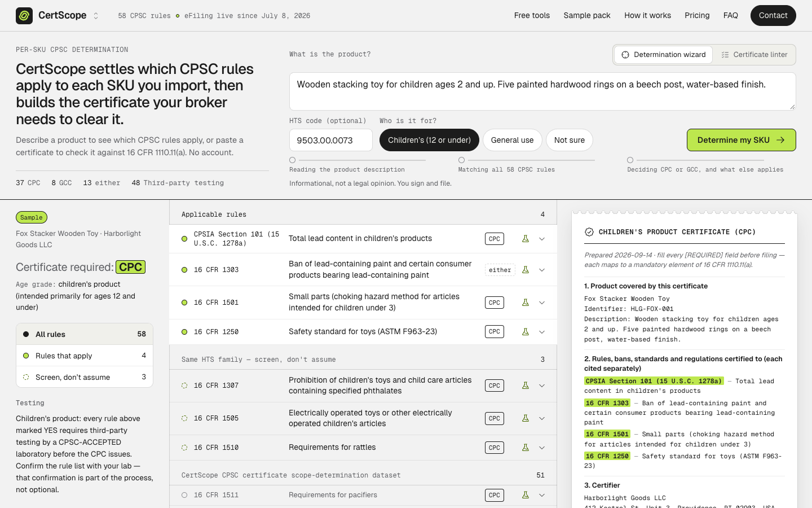The height and width of the screenshot is (508, 812).
Task: Click the certificate seal icon beside CHILDREN'S PRODUCT CERTIFICATE
Action: point(589,232)
